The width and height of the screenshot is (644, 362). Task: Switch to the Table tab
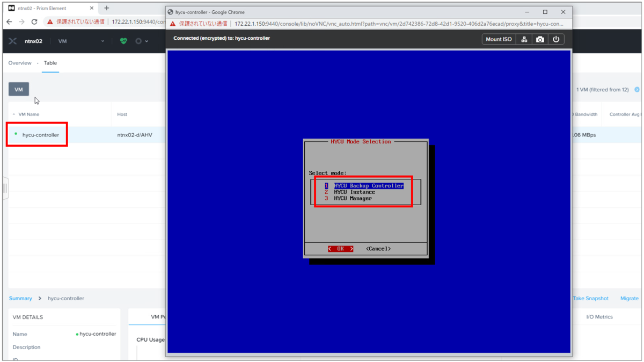point(50,63)
